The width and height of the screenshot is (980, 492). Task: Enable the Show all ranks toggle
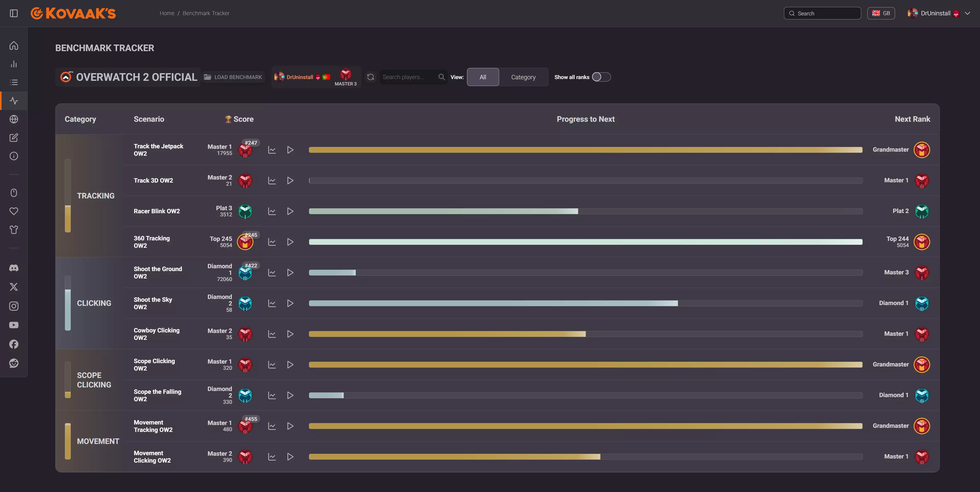tap(601, 77)
